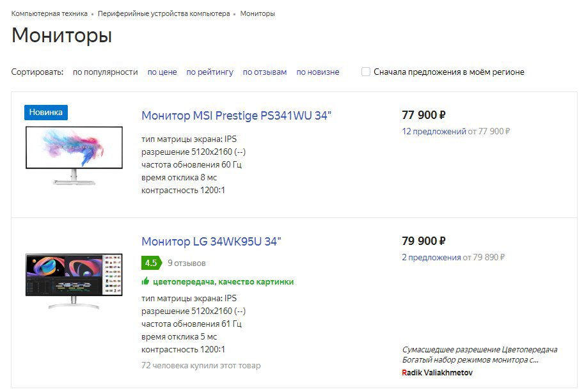Click the Новинка badge on MSI monitor
584x392 pixels.
[x=46, y=113]
